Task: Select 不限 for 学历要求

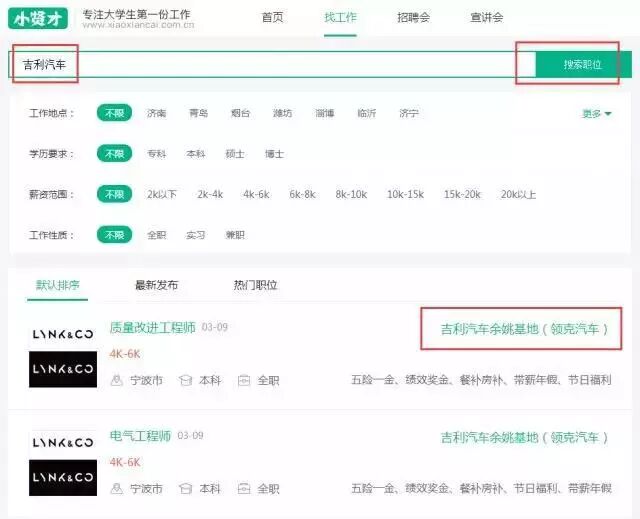Action: point(114,154)
